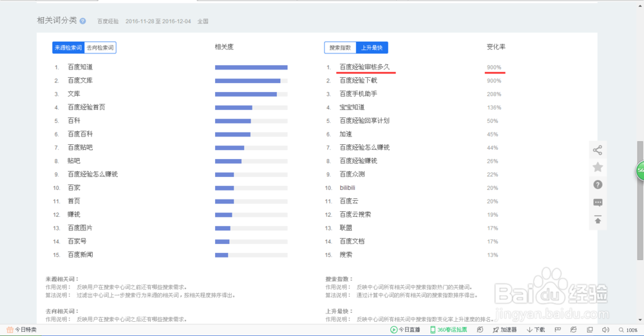
Task: Click the 百度经验 keyword label in header
Action: point(108,21)
